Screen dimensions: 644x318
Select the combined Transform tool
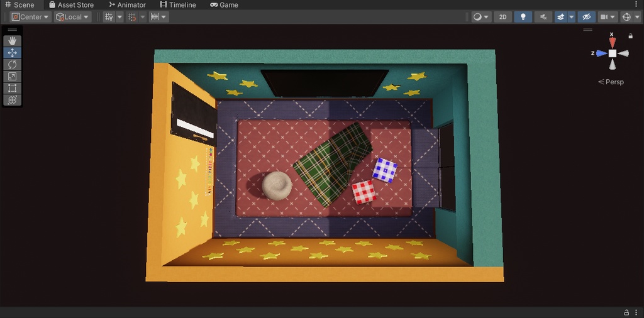[x=13, y=100]
